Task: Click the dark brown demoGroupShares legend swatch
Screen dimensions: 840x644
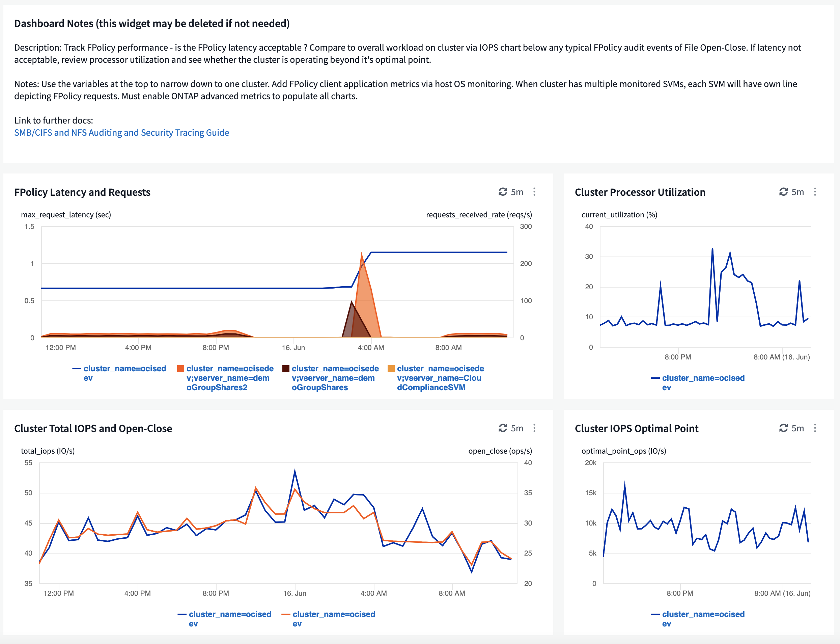Action: (x=286, y=369)
